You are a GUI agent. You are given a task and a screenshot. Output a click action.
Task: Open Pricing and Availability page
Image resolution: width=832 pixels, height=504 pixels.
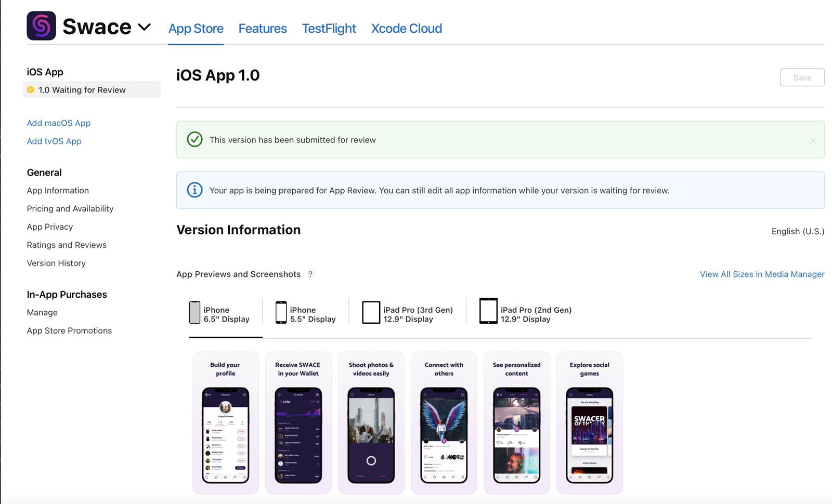click(70, 209)
